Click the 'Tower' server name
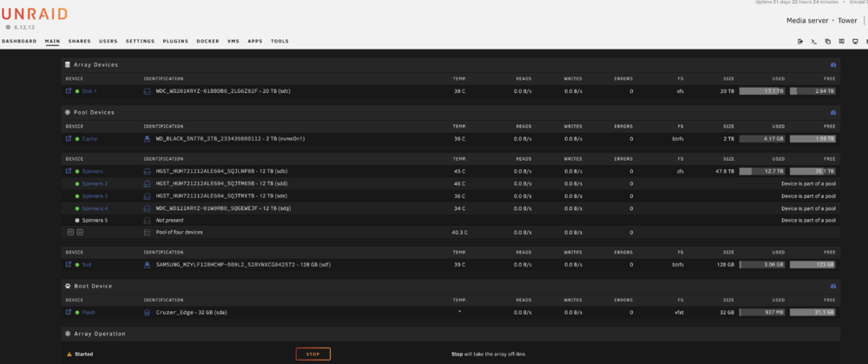Screen dimensions: 868x364 pos(847,21)
